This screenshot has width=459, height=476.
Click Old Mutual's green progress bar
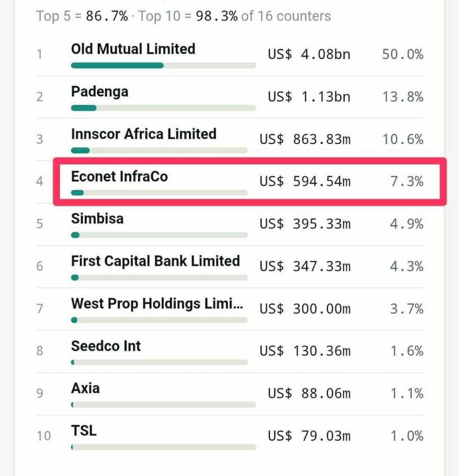[164, 65]
